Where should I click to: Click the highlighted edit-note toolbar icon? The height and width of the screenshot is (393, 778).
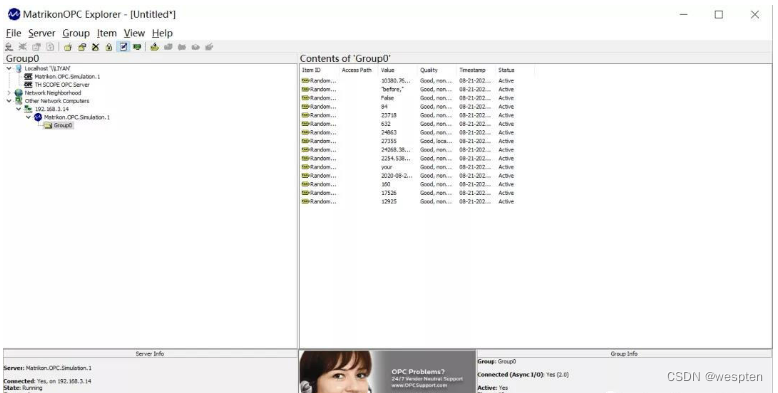[123, 47]
